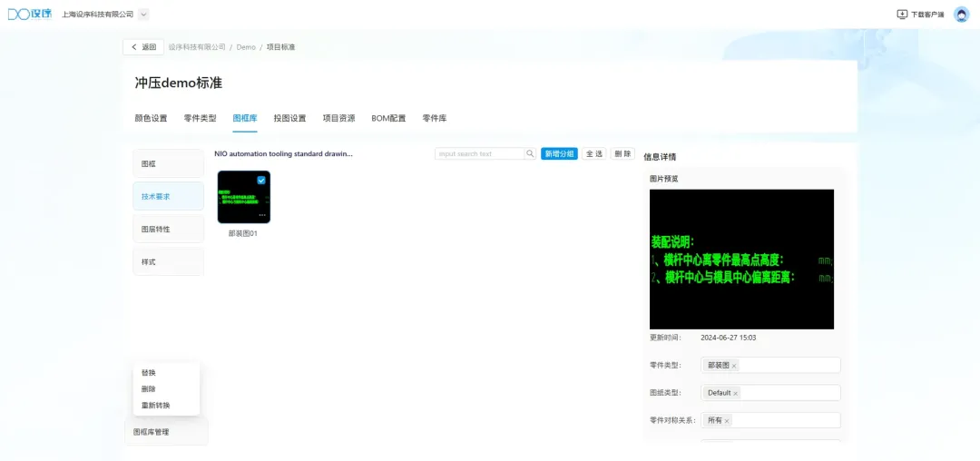Click the 新增分组 button
The width and height of the screenshot is (980, 461).
[x=559, y=153]
